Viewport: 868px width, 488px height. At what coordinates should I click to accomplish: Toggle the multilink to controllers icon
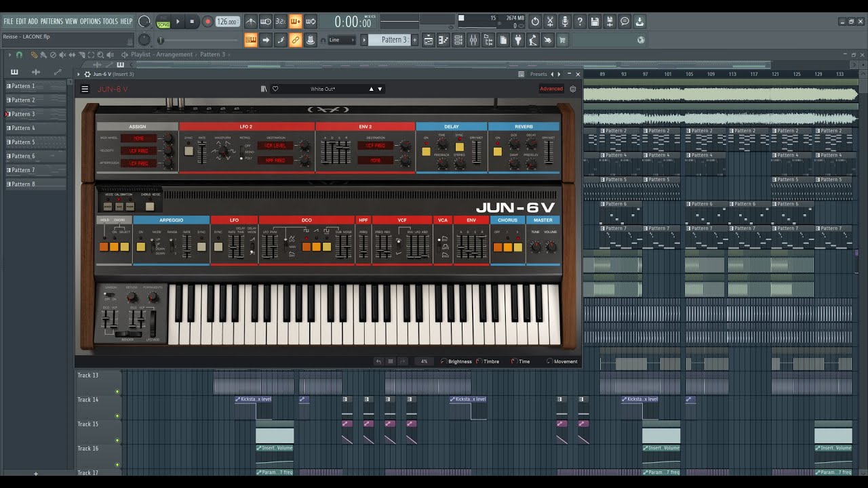pos(296,40)
